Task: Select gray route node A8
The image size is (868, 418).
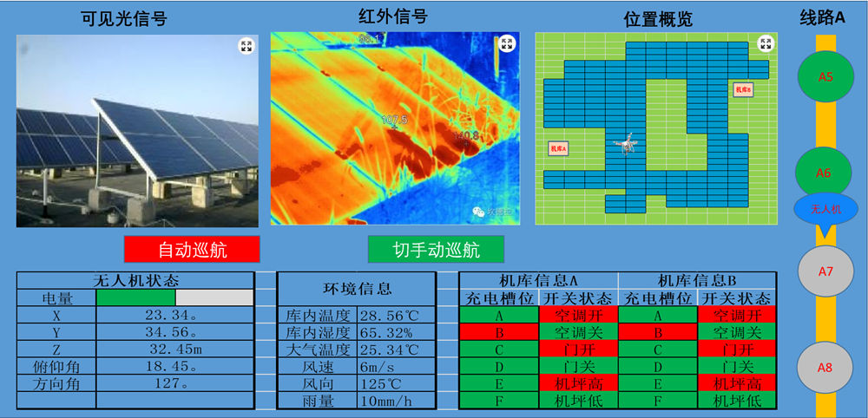Action: 825,367
